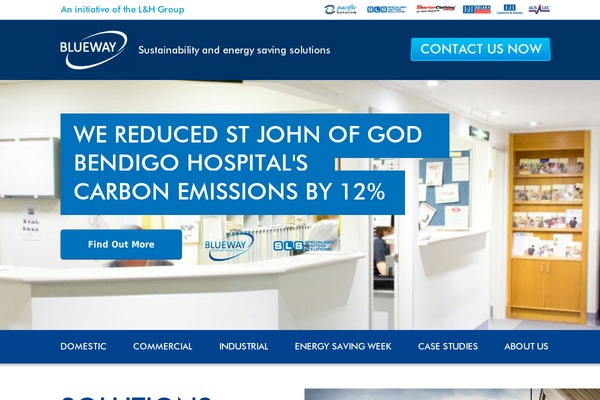Click the Find Out More button
Screen dimensions: 600x400
click(x=121, y=245)
